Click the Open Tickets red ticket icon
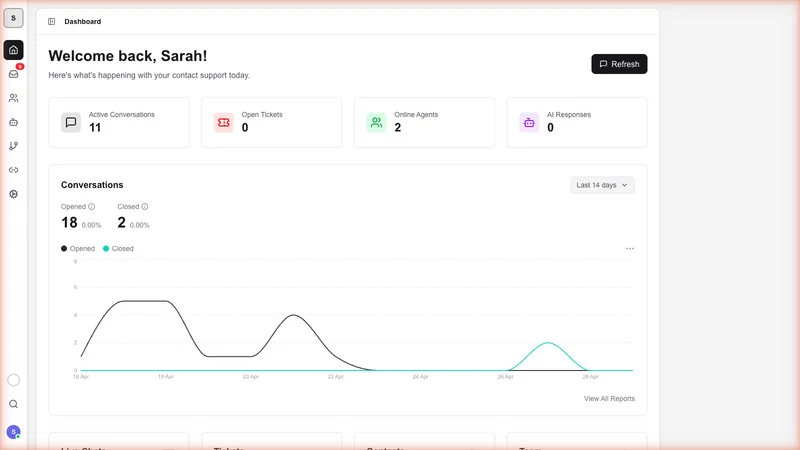 pyautogui.click(x=223, y=122)
